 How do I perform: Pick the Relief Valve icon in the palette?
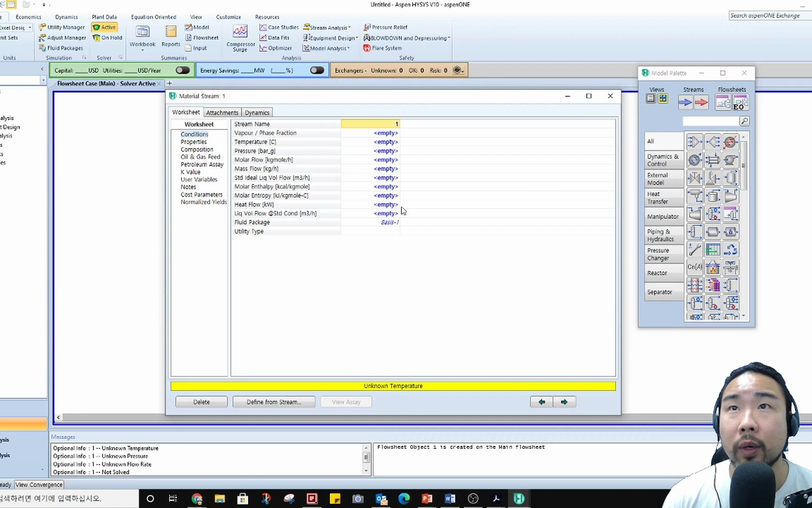pyautogui.click(x=712, y=178)
